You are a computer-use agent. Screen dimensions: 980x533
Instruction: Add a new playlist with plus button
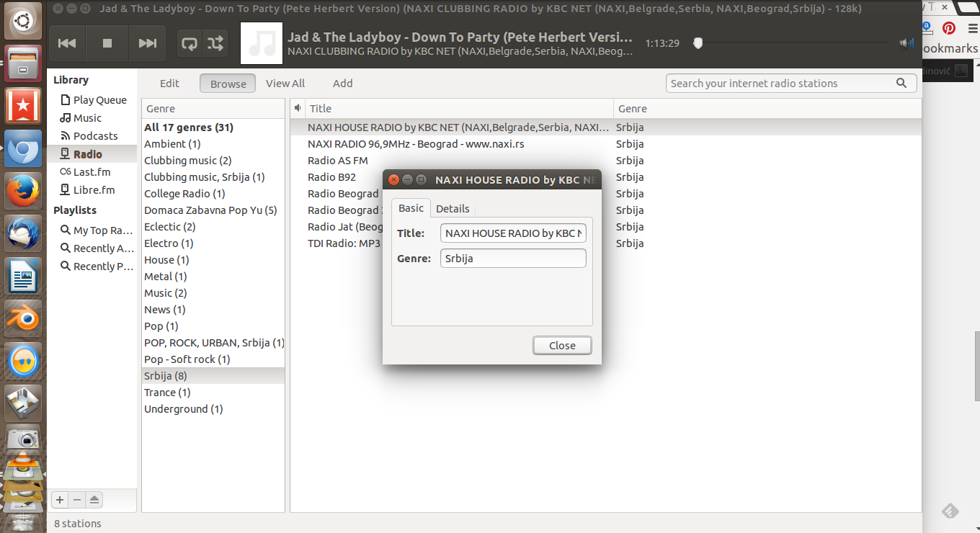click(x=60, y=499)
